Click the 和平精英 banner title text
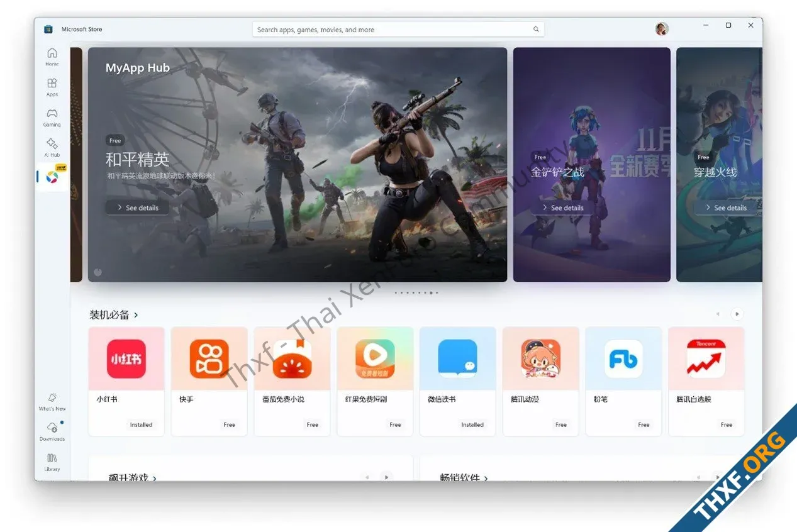 tap(137, 159)
